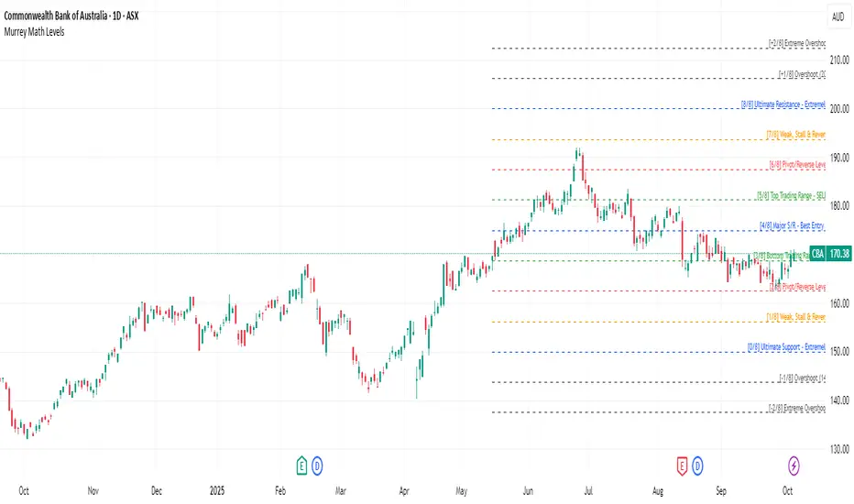Click the Murrey Math Levels indicator label
This screenshot has width=854, height=504.
(39, 33)
